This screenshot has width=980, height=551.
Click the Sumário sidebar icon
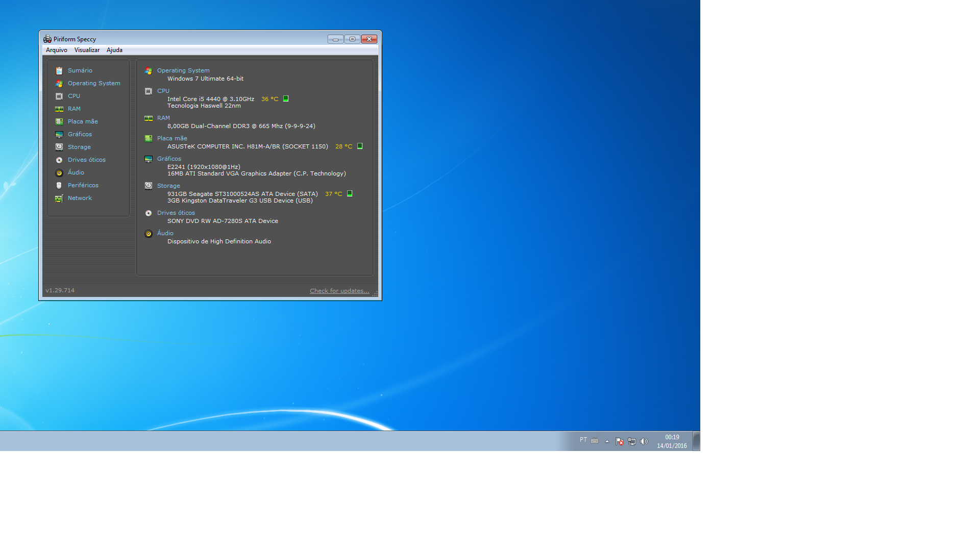(x=59, y=71)
